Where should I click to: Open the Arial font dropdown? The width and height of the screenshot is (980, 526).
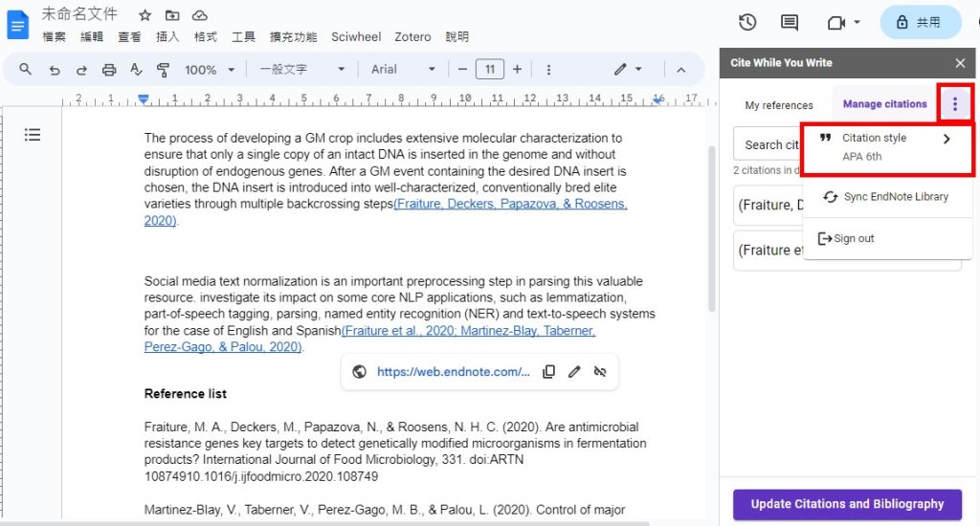(403, 70)
